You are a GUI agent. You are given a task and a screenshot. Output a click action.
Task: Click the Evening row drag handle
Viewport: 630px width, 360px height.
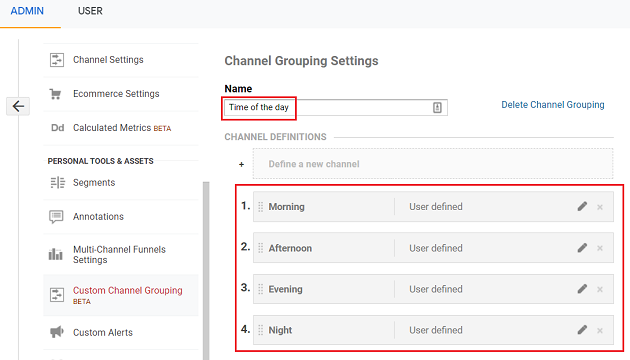click(261, 289)
